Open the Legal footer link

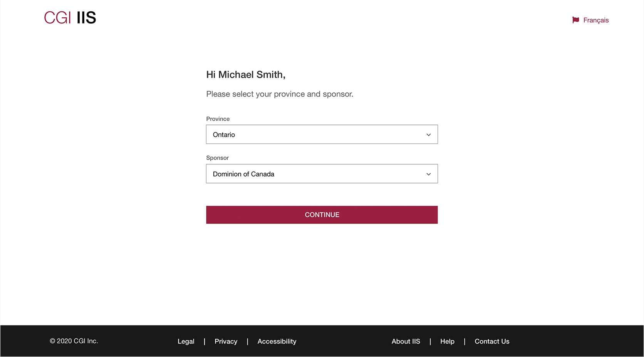tap(186, 341)
